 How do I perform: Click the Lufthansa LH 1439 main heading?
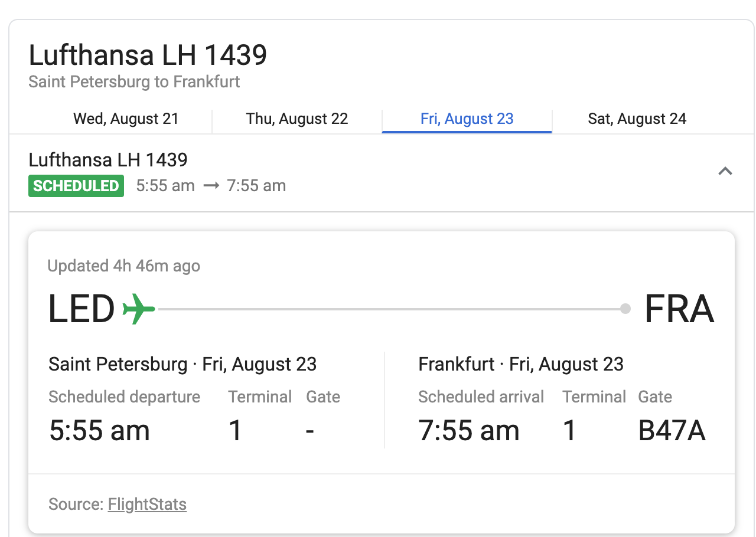[x=148, y=55]
